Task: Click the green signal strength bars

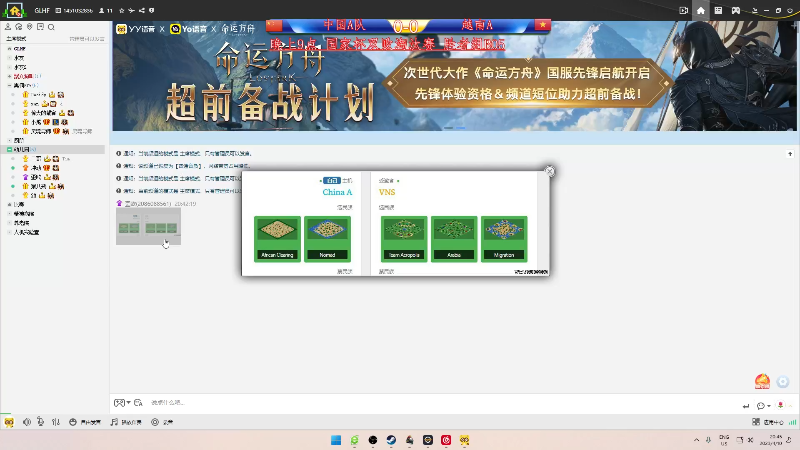Action: (x=792, y=422)
